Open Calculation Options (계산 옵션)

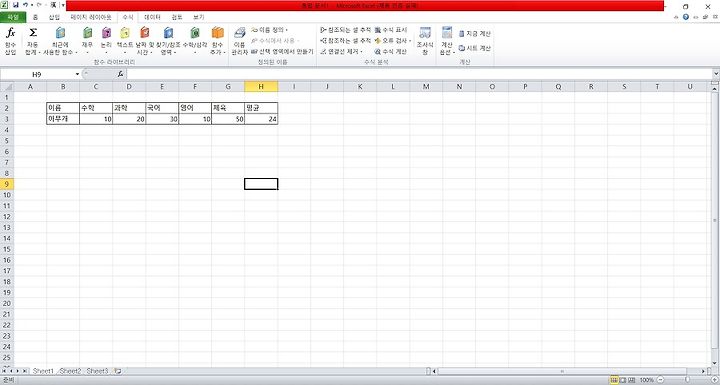coord(447,40)
